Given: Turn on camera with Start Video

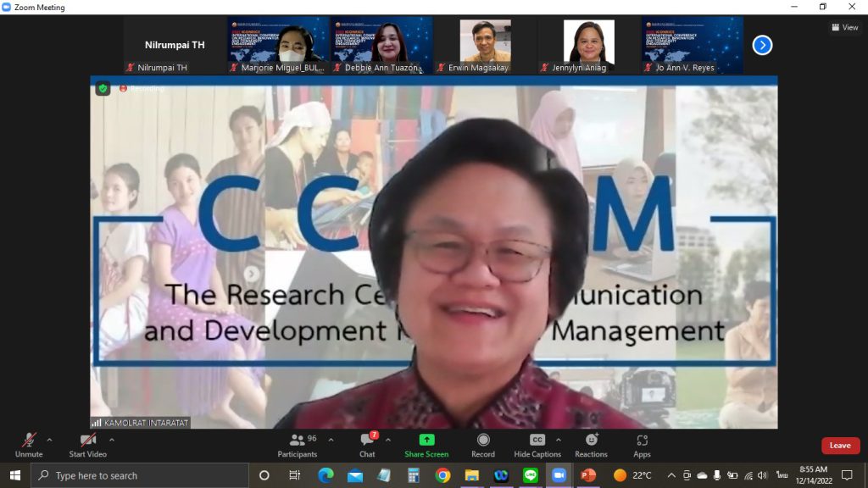Looking at the screenshot, I should click(x=87, y=446).
